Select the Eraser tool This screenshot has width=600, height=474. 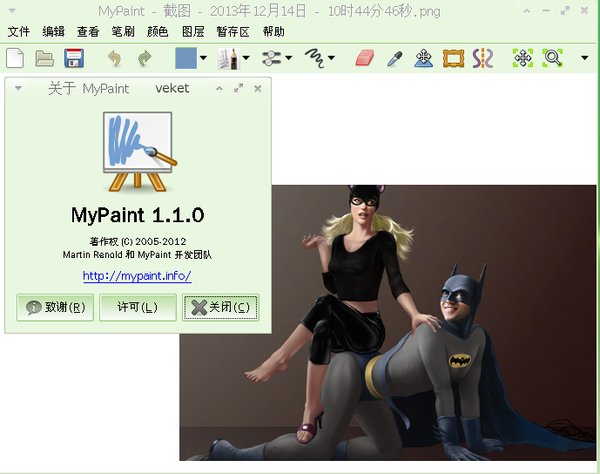point(364,58)
